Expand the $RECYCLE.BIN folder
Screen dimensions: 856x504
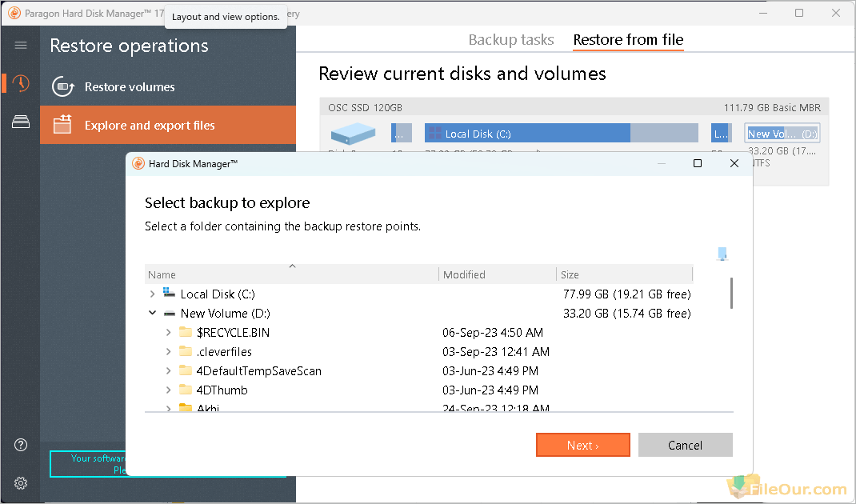click(168, 332)
